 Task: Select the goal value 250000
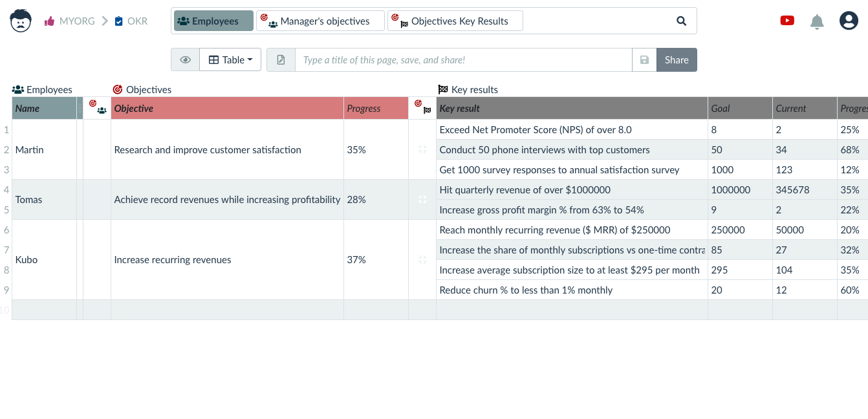[740, 230]
